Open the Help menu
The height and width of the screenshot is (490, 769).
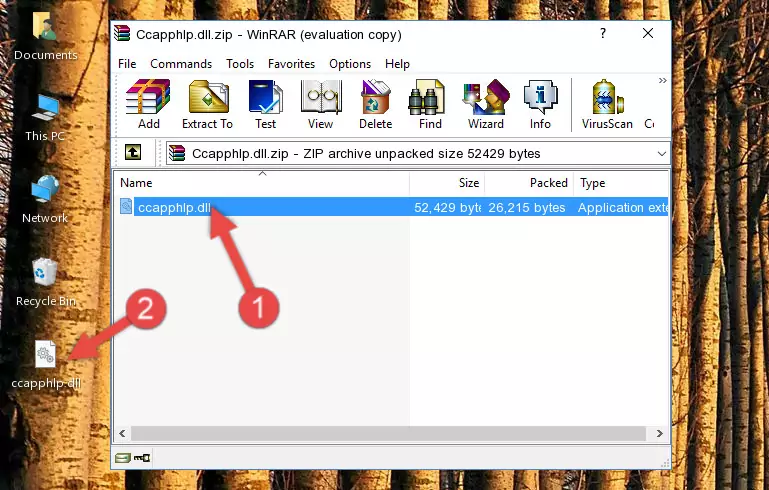(397, 64)
